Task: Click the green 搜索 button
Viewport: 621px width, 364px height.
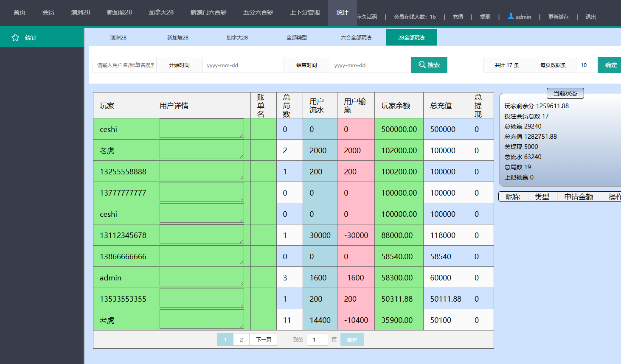Action: click(x=429, y=65)
